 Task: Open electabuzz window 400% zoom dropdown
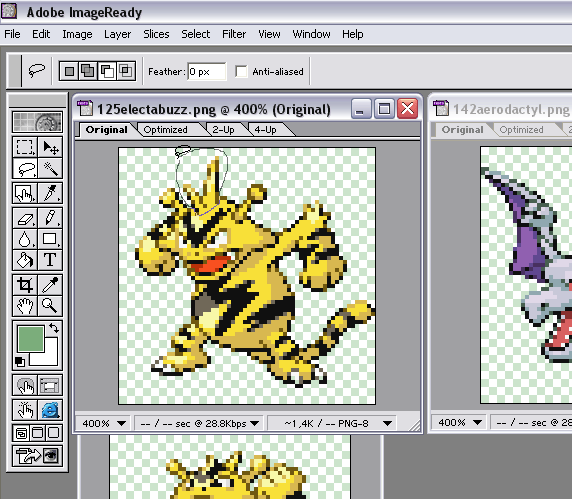pos(121,423)
